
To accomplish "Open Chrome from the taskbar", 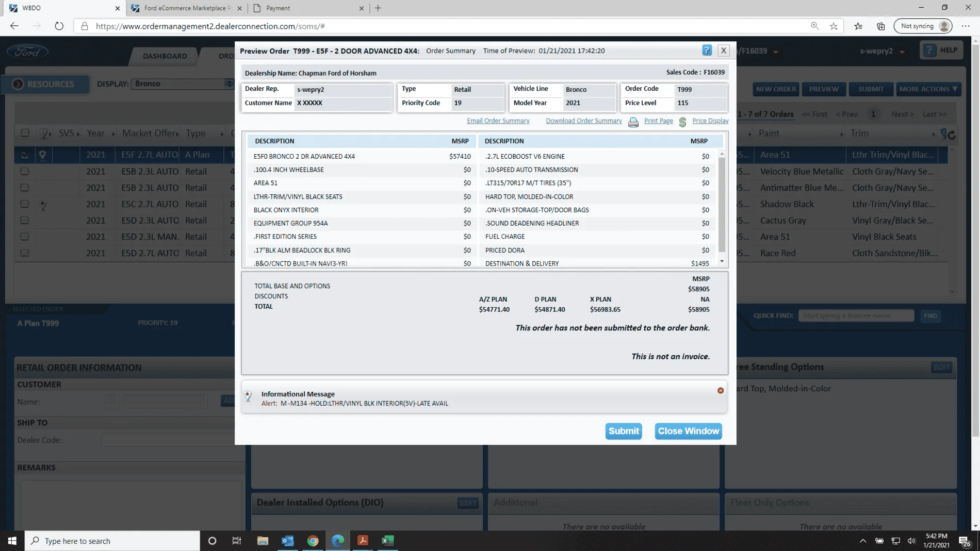I will click(x=313, y=540).
